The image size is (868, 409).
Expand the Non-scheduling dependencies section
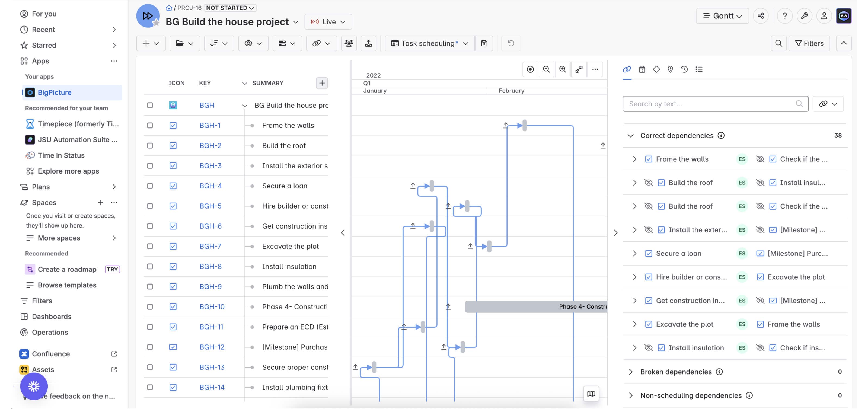[630, 395]
